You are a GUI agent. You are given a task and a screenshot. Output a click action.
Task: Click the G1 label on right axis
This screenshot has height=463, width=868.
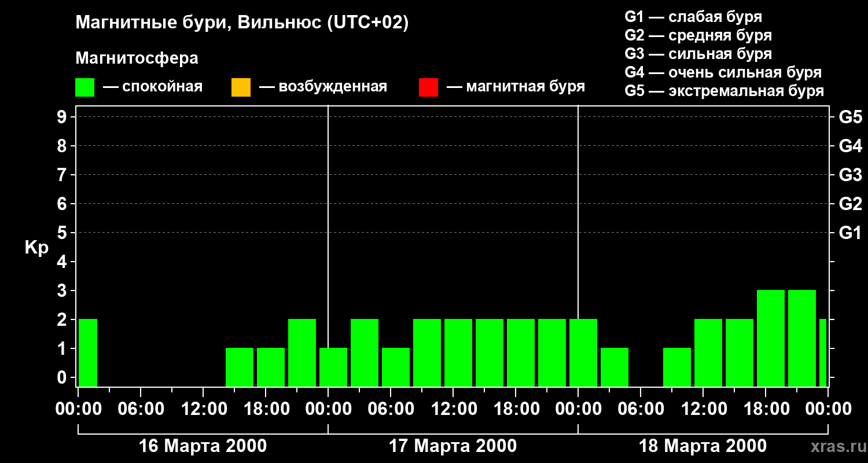(850, 233)
